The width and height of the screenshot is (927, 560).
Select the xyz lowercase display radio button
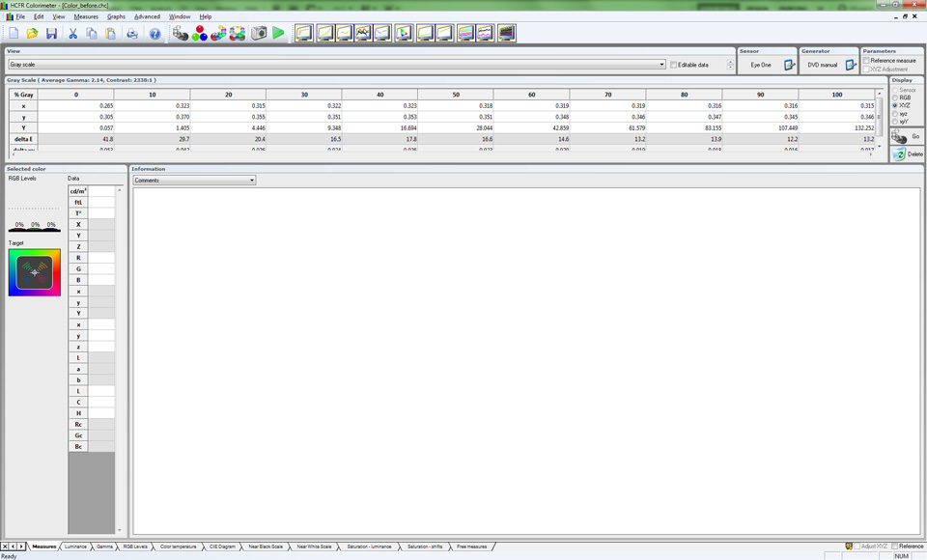(x=895, y=114)
